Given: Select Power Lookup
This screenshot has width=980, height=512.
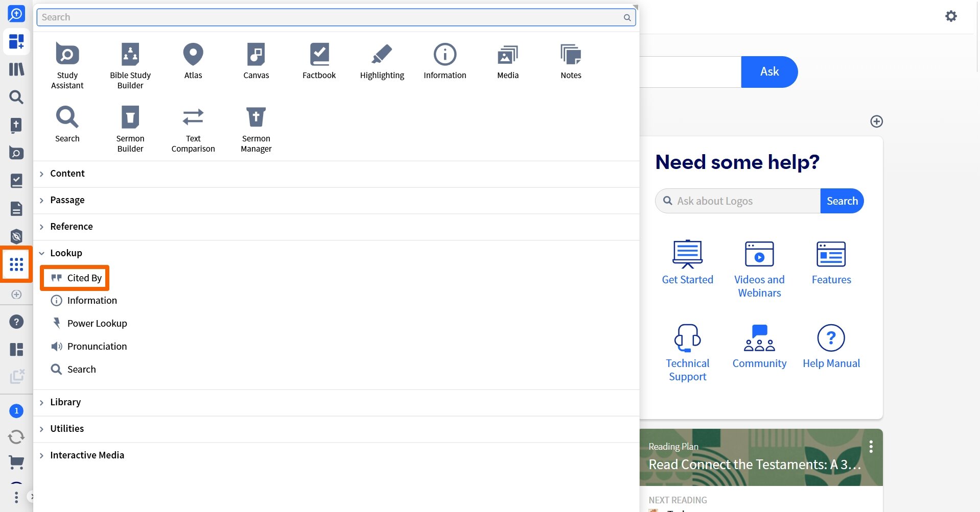Looking at the screenshot, I should pos(89,324).
